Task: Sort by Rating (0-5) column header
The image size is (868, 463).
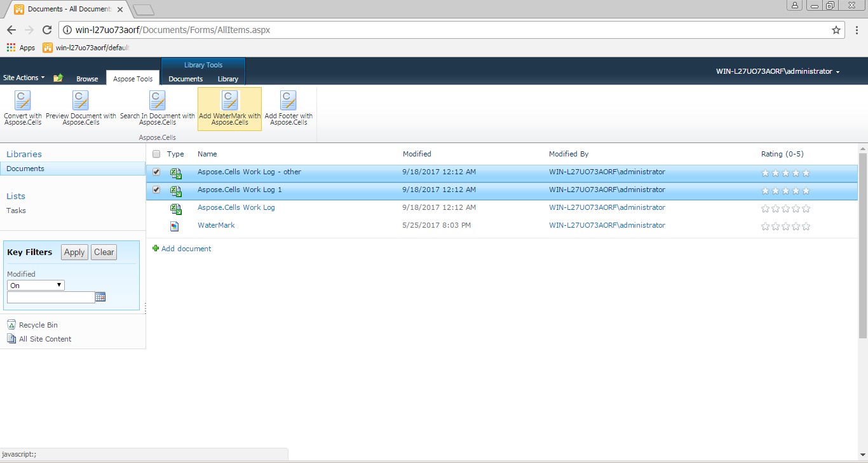Action: [x=782, y=154]
